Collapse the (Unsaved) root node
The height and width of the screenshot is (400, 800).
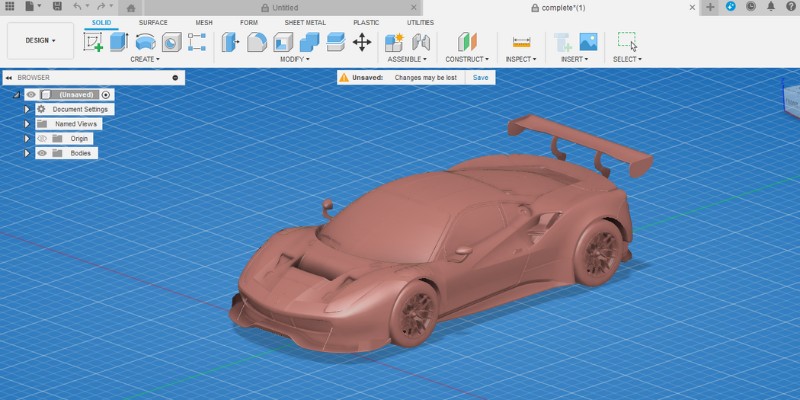(x=16, y=95)
